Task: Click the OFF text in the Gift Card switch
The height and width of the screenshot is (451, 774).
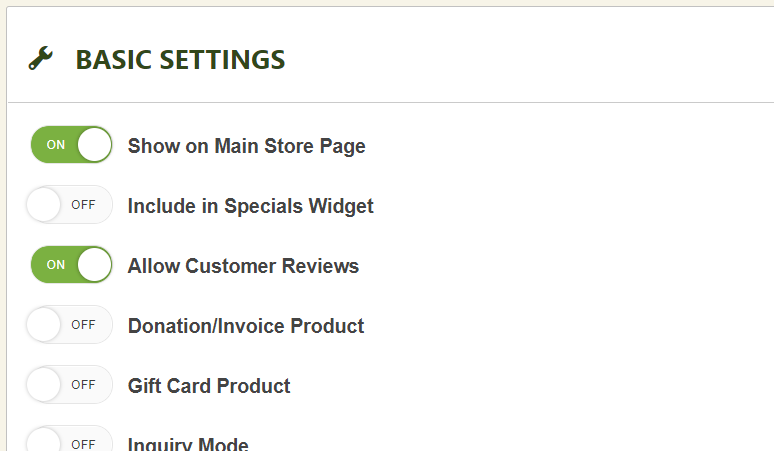Action: (83, 385)
